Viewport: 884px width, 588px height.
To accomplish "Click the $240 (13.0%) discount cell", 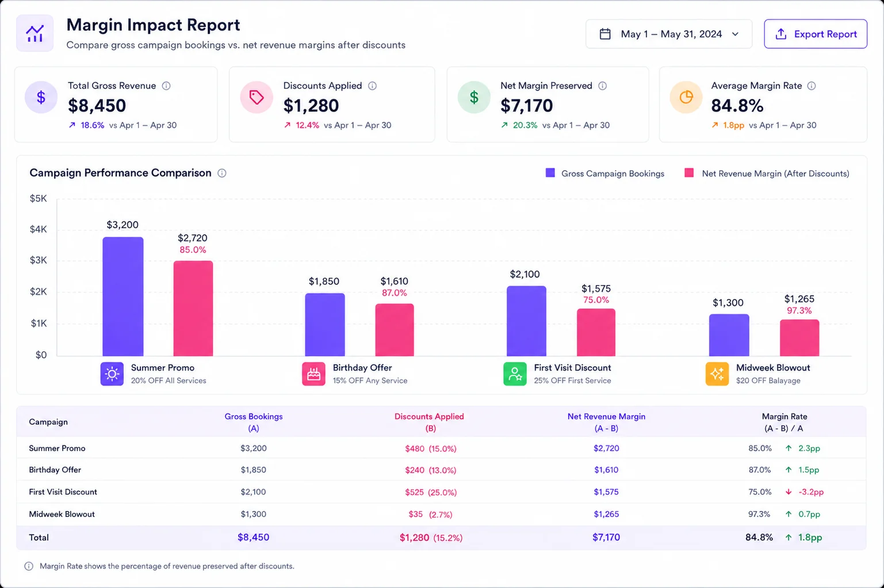I will [430, 470].
